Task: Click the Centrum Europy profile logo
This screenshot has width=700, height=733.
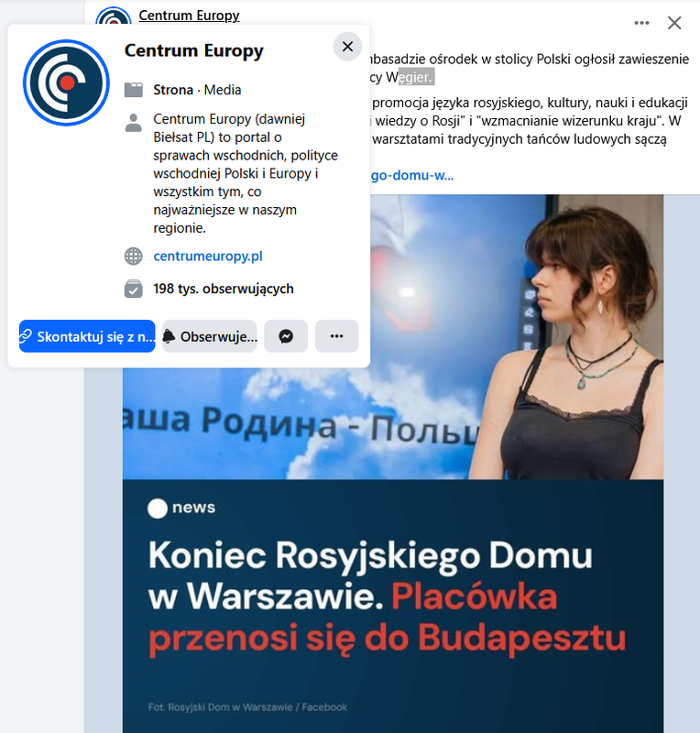Action: click(66, 82)
